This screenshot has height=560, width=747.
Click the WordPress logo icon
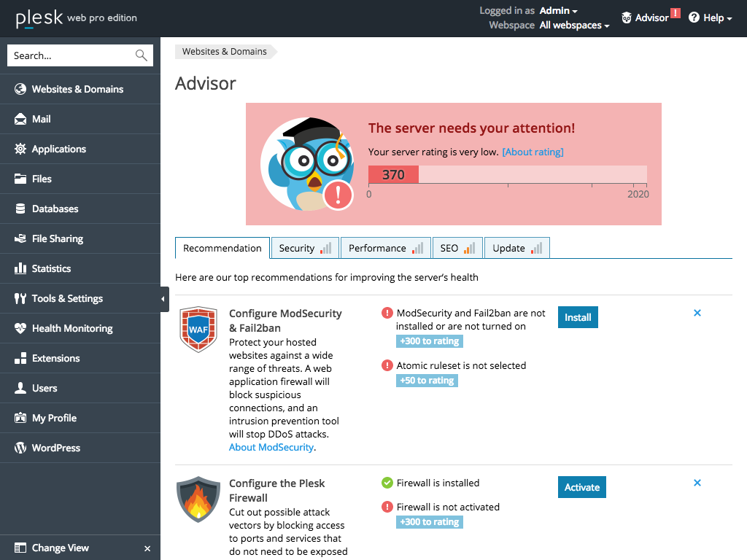point(20,448)
